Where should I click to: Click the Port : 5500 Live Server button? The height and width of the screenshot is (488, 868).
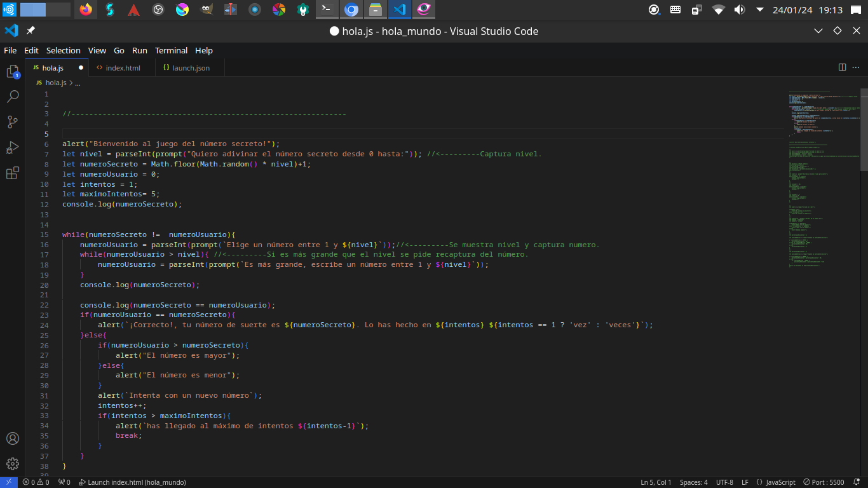coord(824,482)
